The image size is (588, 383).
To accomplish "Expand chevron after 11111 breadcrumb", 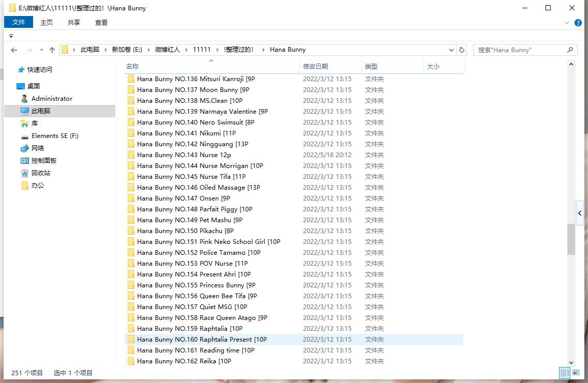I will pyautogui.click(x=217, y=50).
